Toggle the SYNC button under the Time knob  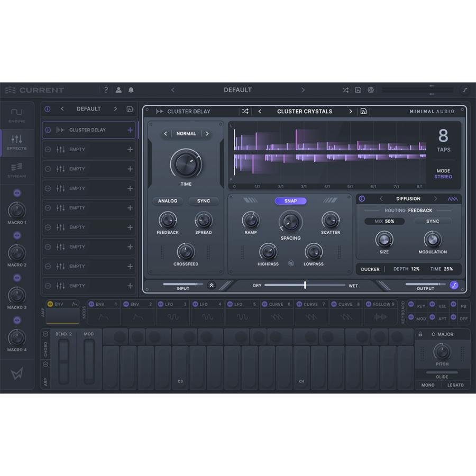pos(204,201)
